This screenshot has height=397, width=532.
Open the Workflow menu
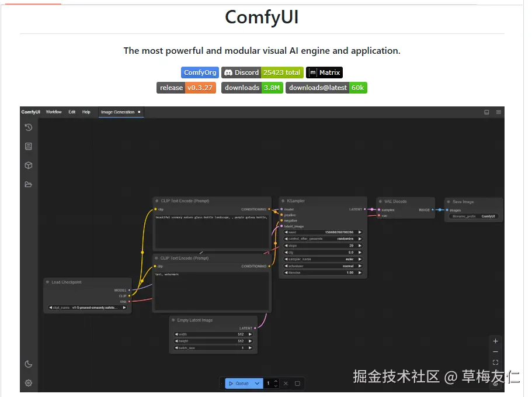[54, 112]
